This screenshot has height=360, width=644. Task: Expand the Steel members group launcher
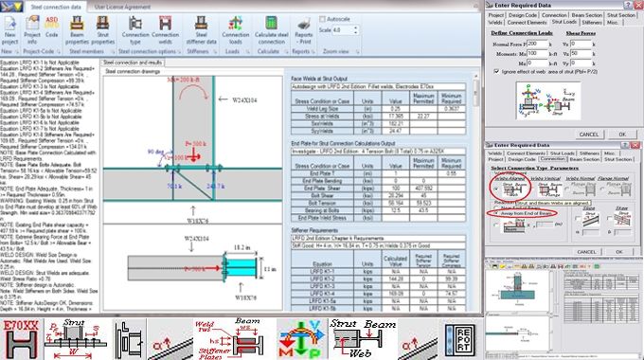tap(113, 52)
